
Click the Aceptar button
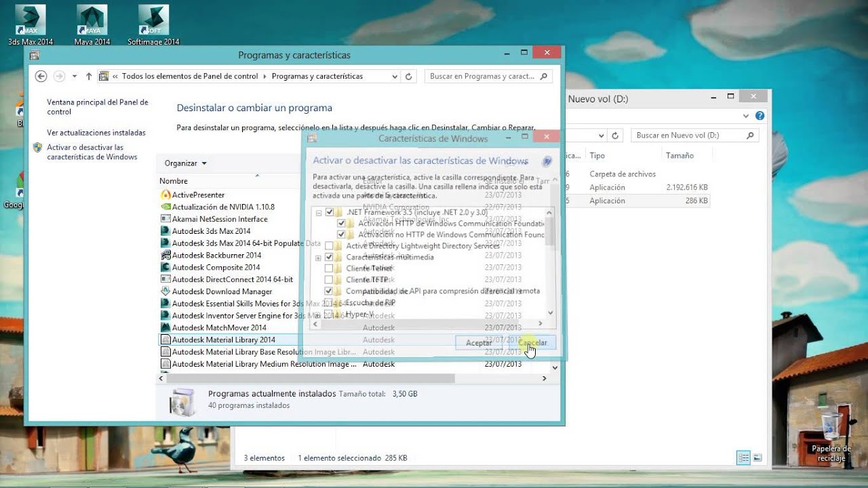click(479, 343)
